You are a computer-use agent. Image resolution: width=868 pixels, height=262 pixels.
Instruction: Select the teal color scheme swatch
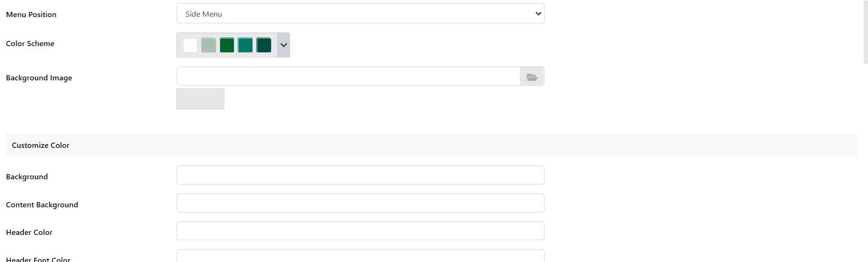245,45
